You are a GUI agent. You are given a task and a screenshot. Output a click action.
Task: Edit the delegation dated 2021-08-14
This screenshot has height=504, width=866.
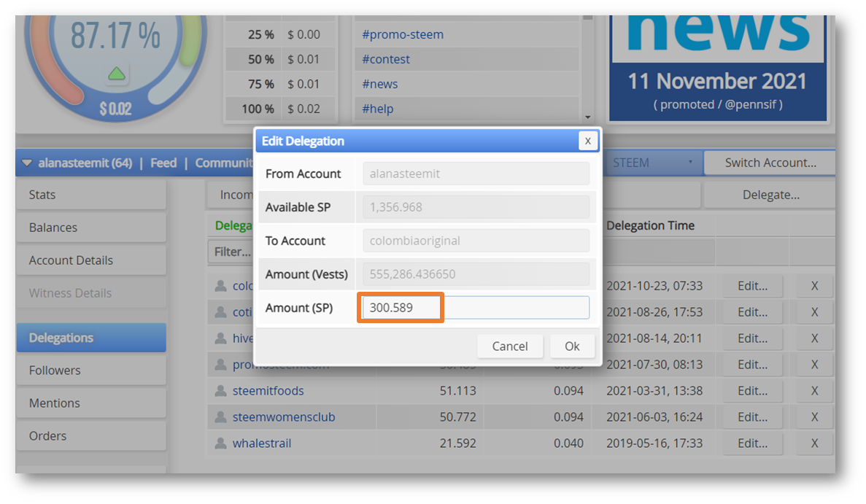[753, 338]
